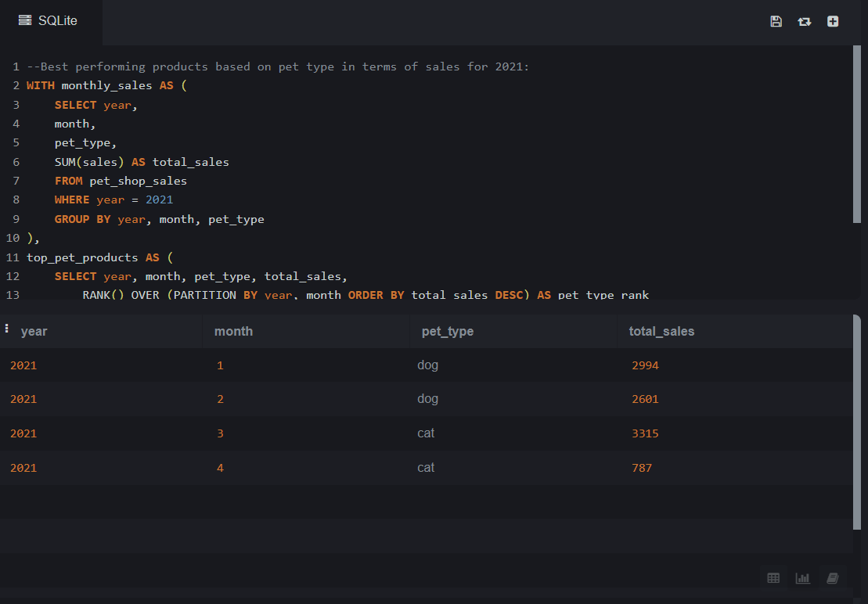
Task: Click the add new cell plus icon
Action: click(833, 21)
